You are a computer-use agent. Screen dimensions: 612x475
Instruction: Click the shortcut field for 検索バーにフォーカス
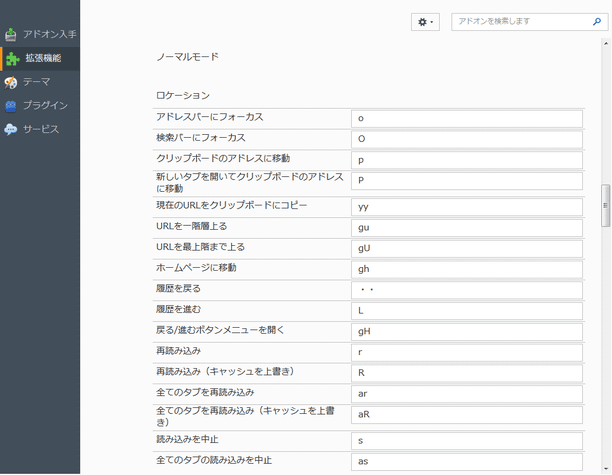click(x=467, y=139)
